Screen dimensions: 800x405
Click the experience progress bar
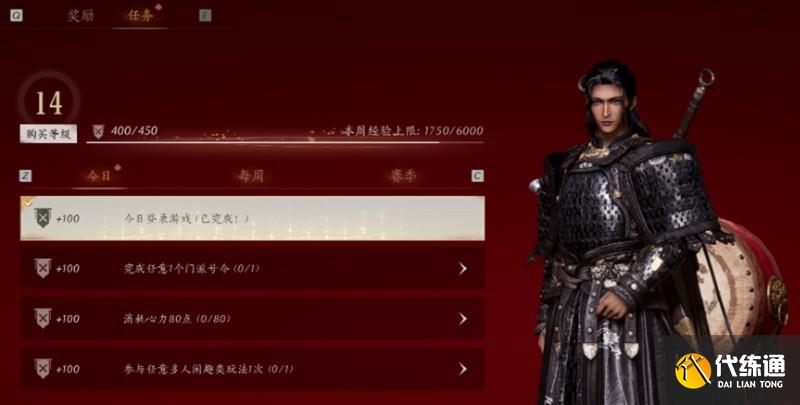pos(285,142)
